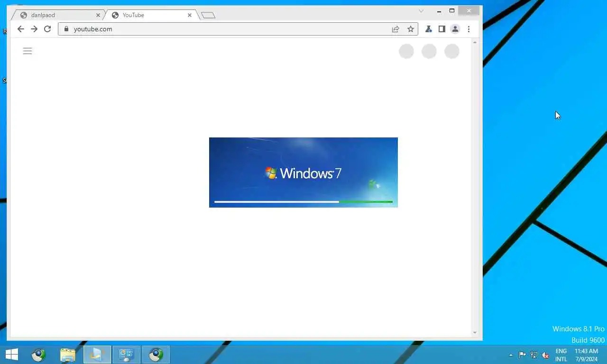Screen dimensions: 607x364
Task: Open the Control Panel taskbar window
Action: pos(126,355)
